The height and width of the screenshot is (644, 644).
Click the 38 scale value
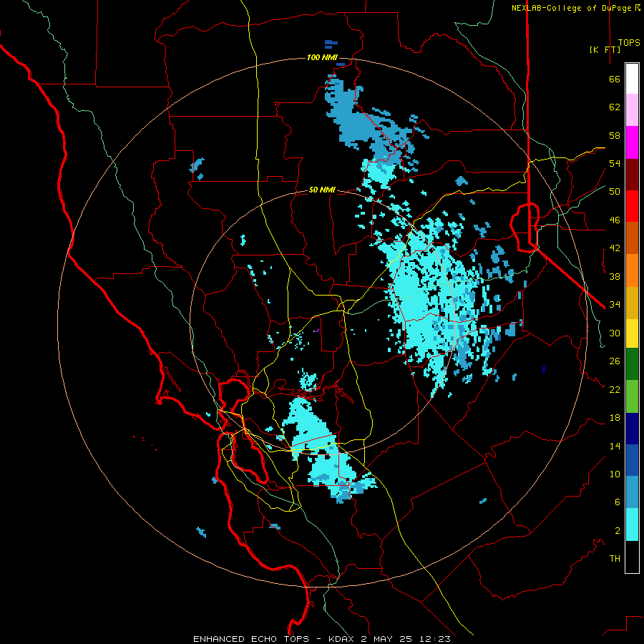pos(615,276)
